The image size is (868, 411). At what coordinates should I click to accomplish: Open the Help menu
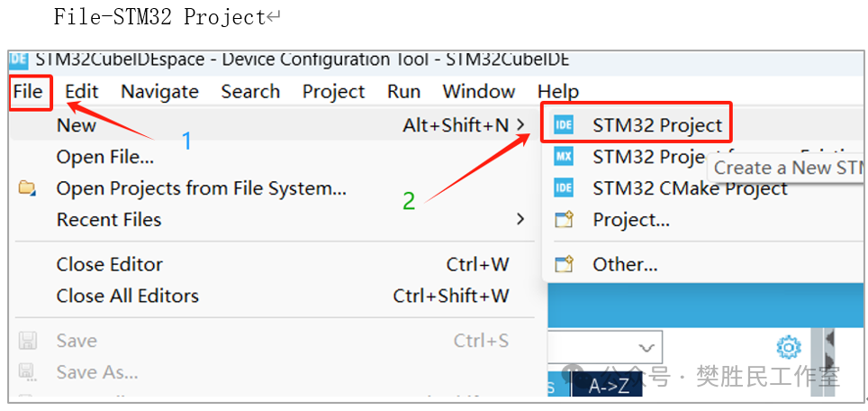(x=558, y=91)
